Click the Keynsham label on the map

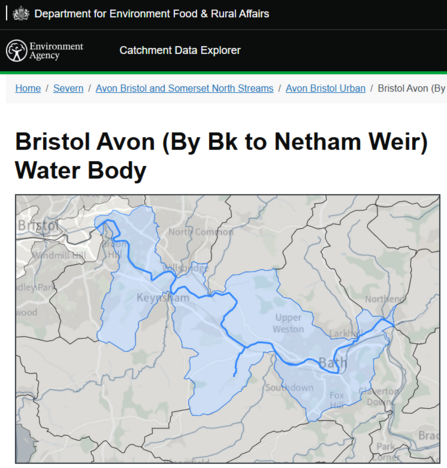click(x=163, y=297)
